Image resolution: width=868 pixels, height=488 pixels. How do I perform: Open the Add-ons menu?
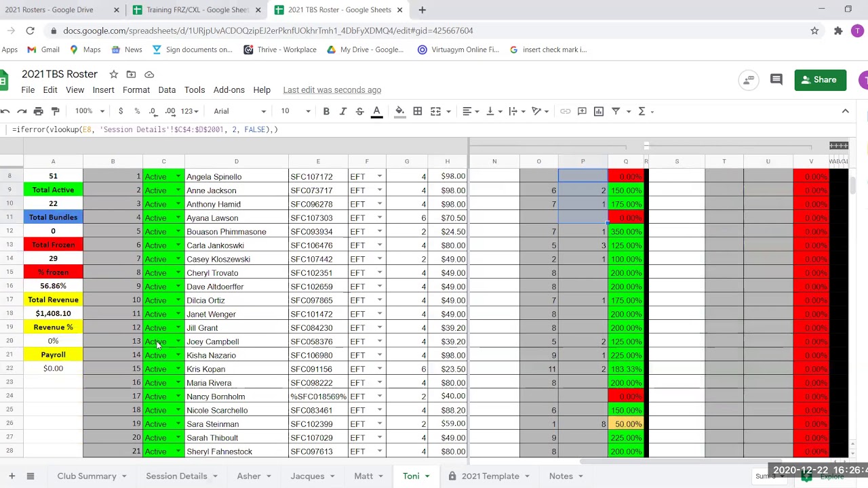[x=229, y=90]
